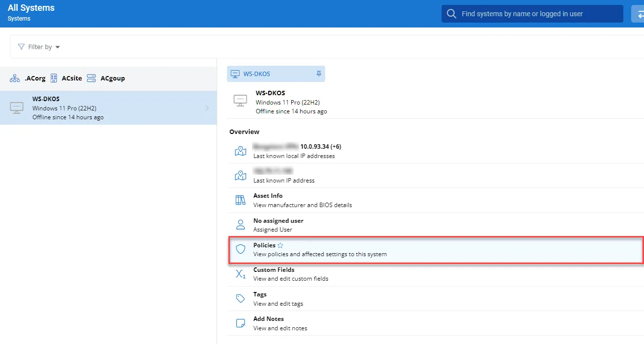Click the assigned user person icon

(240, 225)
